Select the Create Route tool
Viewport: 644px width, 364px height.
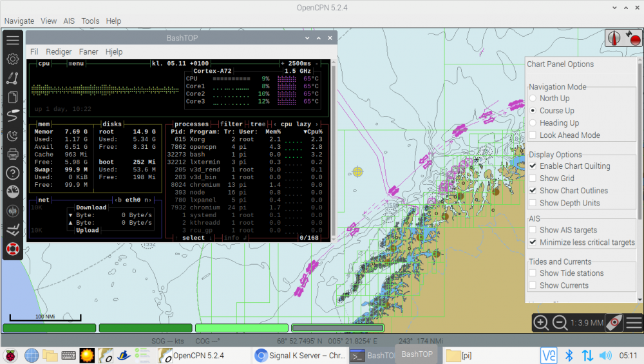13,78
